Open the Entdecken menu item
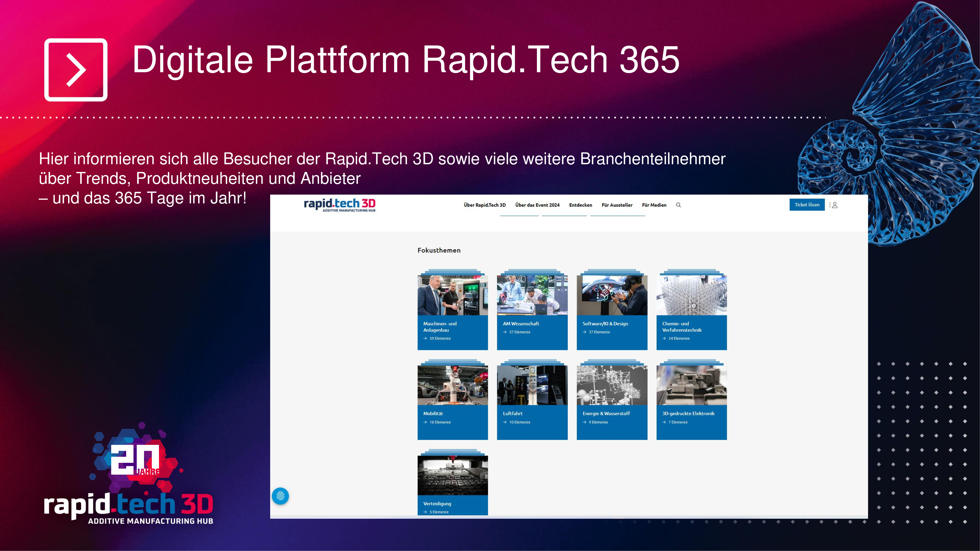This screenshot has height=551, width=980. (581, 205)
